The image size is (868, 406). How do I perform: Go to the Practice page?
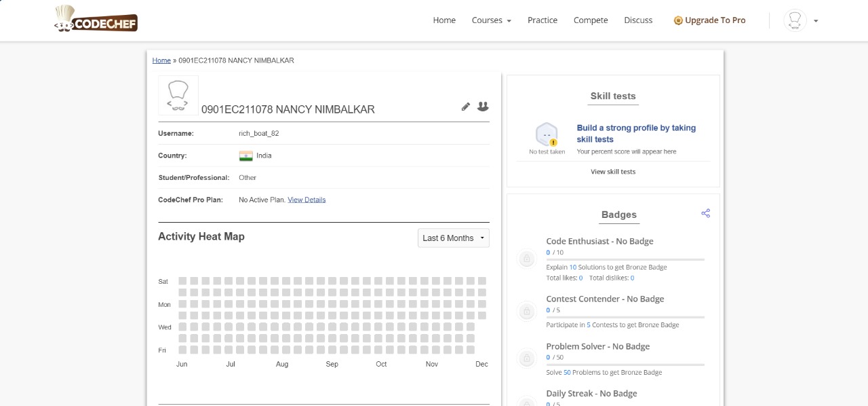click(x=542, y=20)
